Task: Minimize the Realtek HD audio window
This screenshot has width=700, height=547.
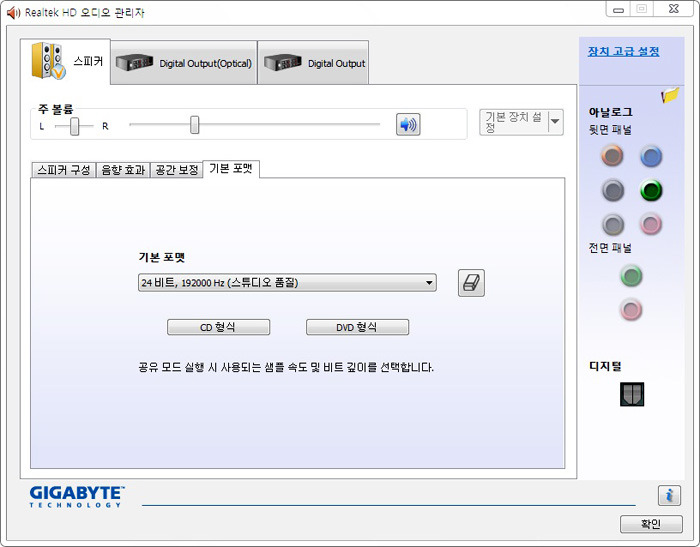Action: 618,9
